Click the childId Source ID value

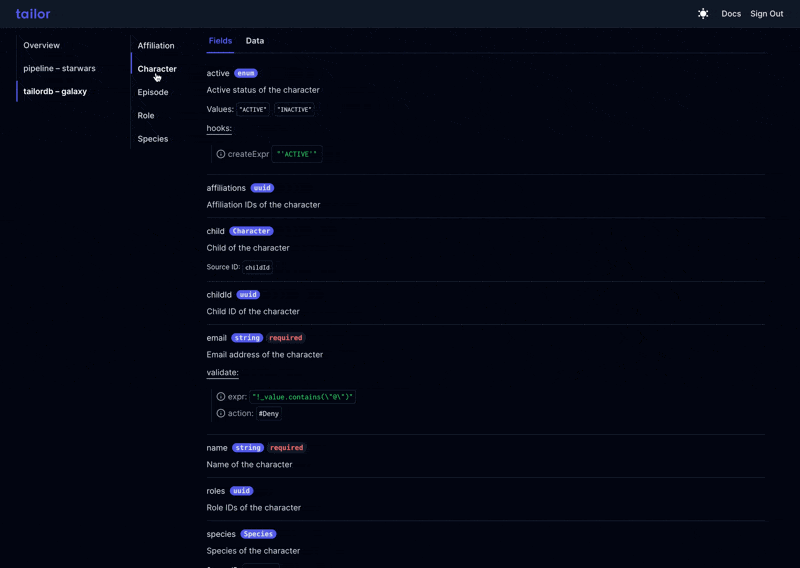pos(257,267)
